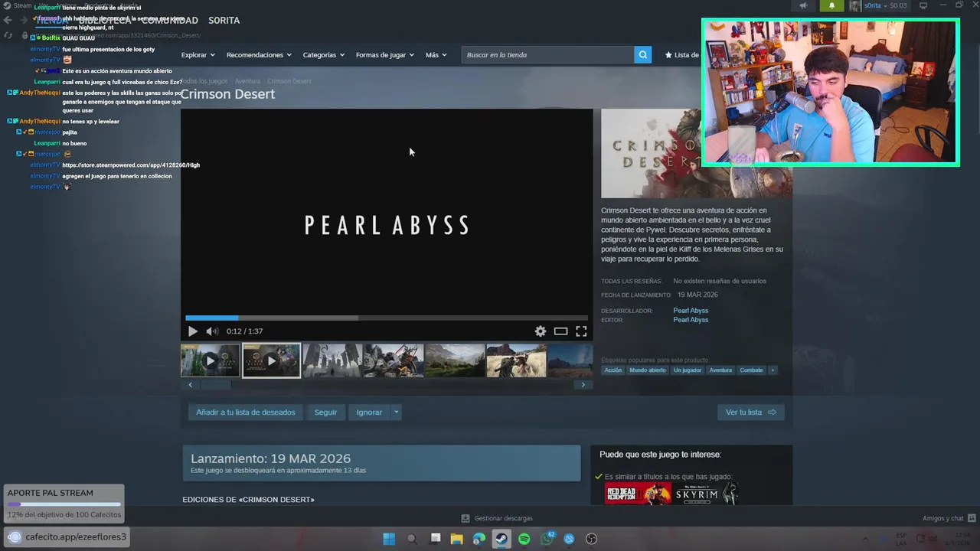Select the armored warrior combat thumbnail
This screenshot has width=980, height=551.
tap(394, 360)
